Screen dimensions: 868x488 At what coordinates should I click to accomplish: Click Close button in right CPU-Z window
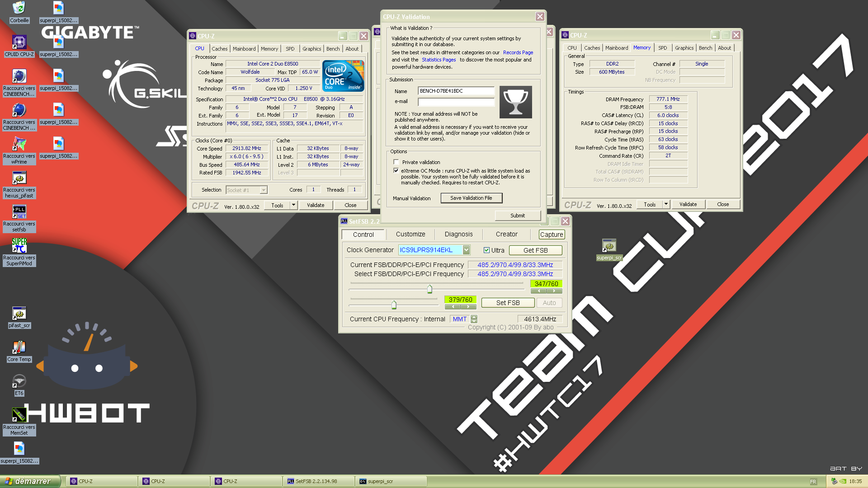(x=722, y=204)
